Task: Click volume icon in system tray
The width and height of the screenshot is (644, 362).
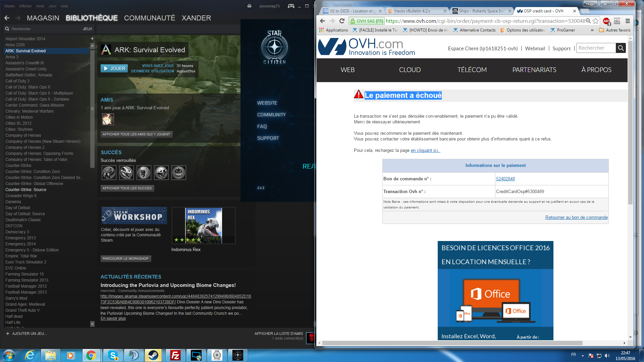Action: tap(607, 356)
